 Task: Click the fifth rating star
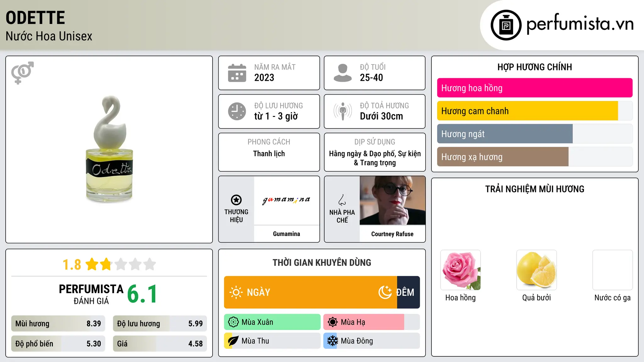(x=150, y=264)
